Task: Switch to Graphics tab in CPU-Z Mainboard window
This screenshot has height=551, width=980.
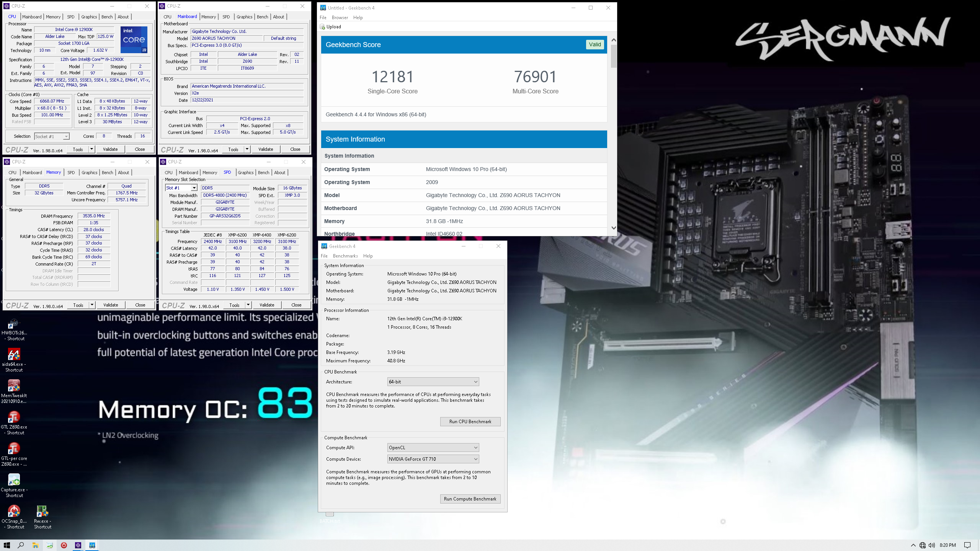Action: [x=244, y=17]
